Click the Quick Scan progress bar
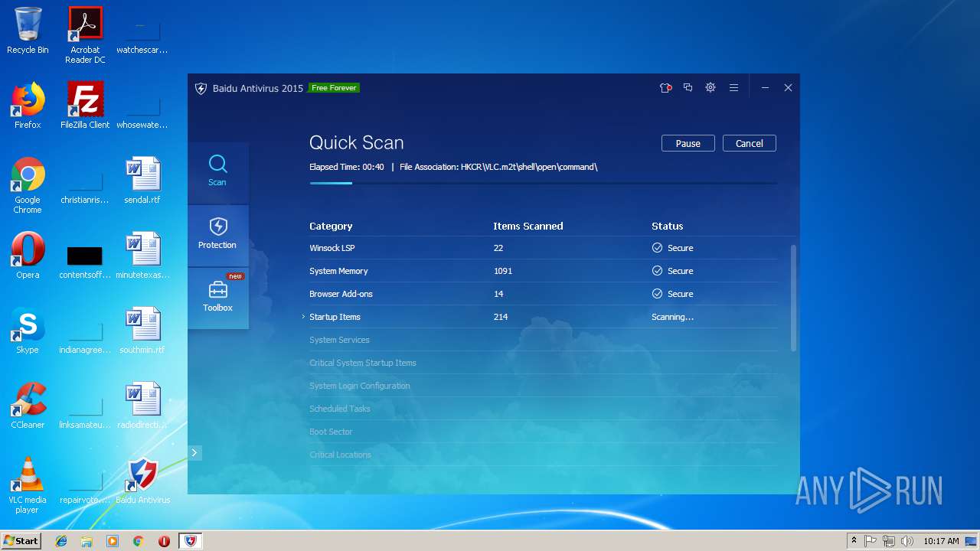The image size is (980, 551). point(543,183)
